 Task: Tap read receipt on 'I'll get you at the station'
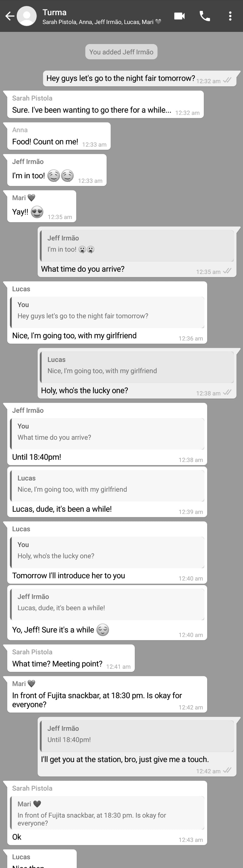228,770
